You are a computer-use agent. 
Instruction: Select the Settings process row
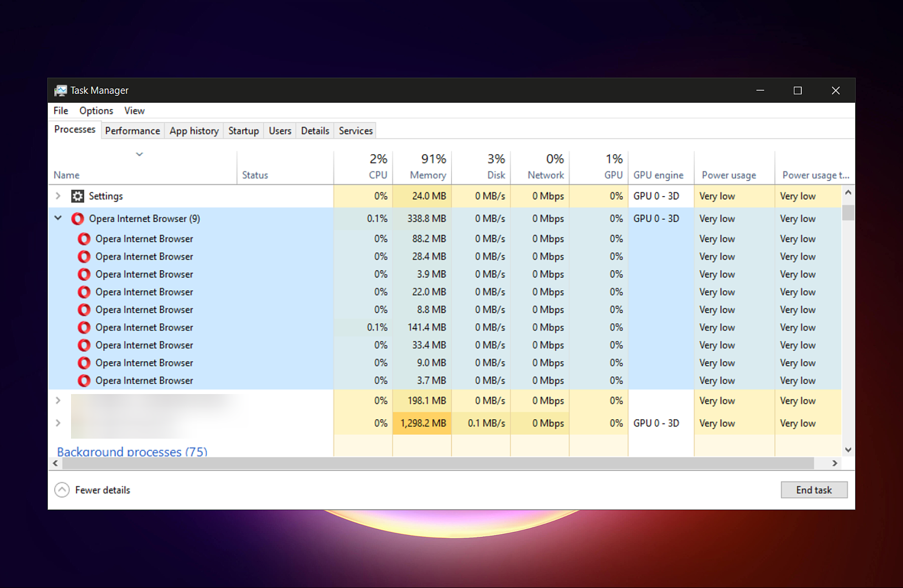pos(445,196)
